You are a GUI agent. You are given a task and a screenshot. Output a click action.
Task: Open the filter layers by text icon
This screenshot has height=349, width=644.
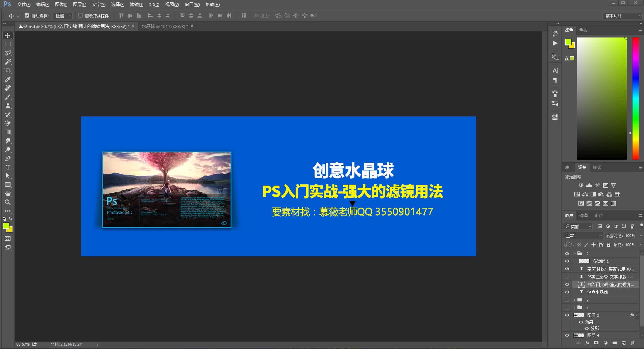(x=616, y=226)
